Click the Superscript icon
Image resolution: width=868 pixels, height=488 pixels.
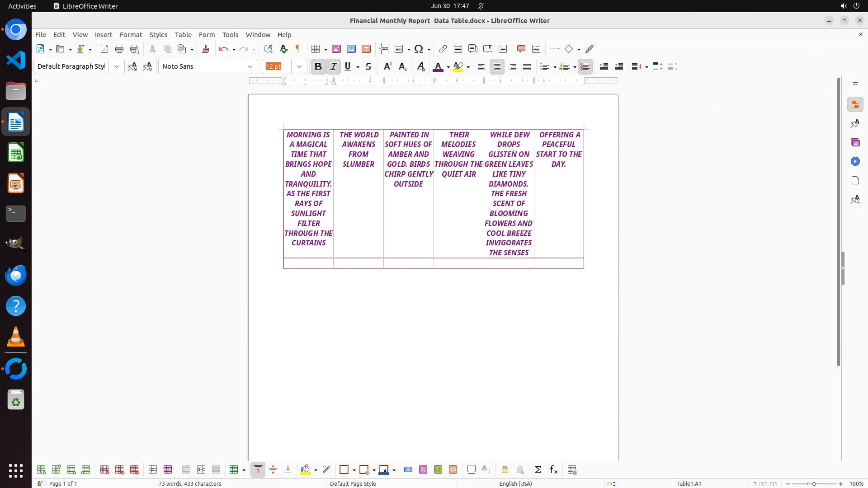387,66
